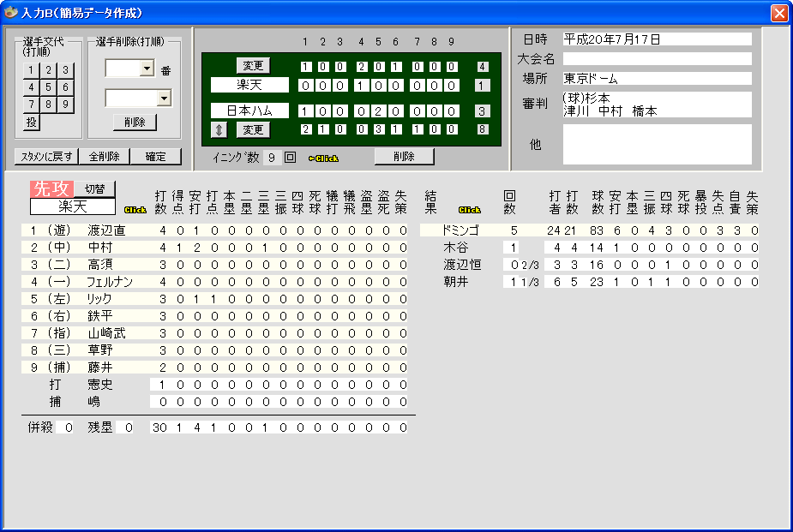793x532 pixels.
Task: Select pinch hitter 憲史 row
Action: 214,385
